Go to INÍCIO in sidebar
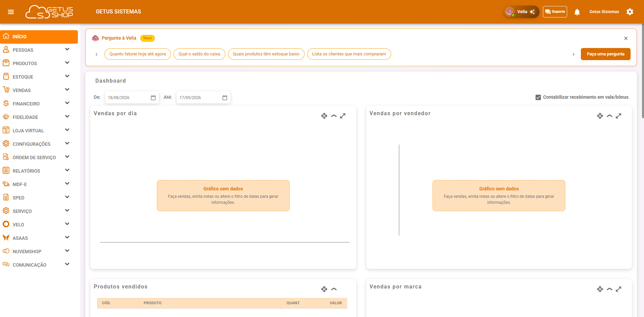The image size is (644, 317). point(39,37)
